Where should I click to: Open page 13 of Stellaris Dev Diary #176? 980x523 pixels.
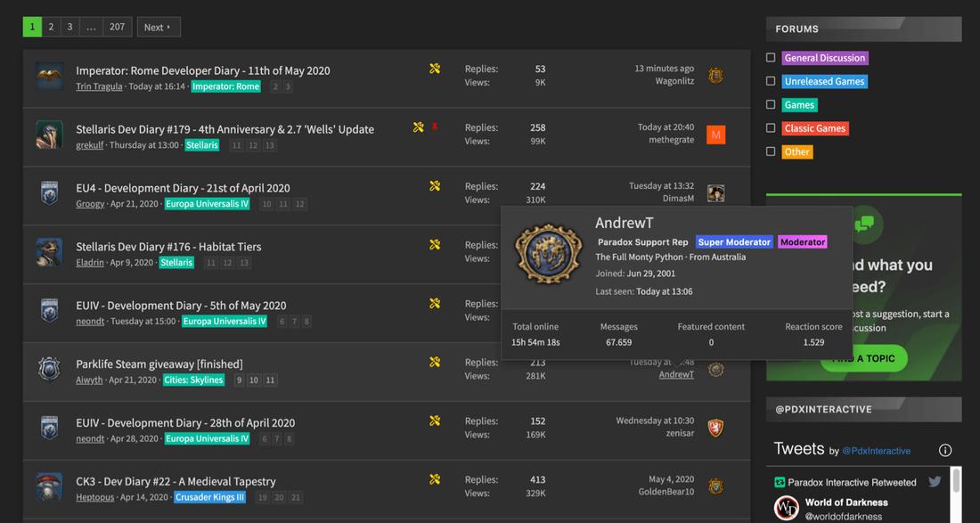pyautogui.click(x=244, y=263)
